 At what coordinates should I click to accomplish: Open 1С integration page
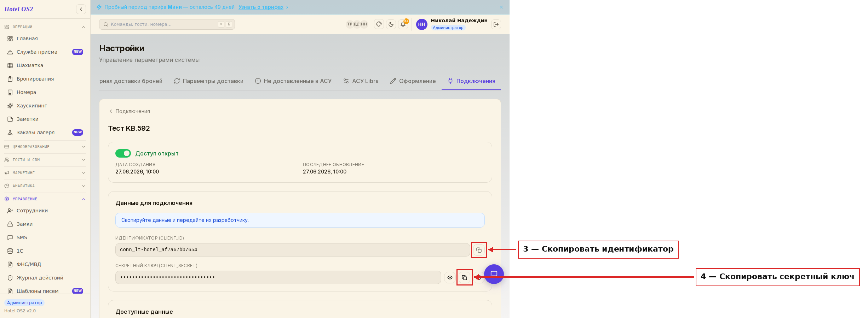(45, 251)
